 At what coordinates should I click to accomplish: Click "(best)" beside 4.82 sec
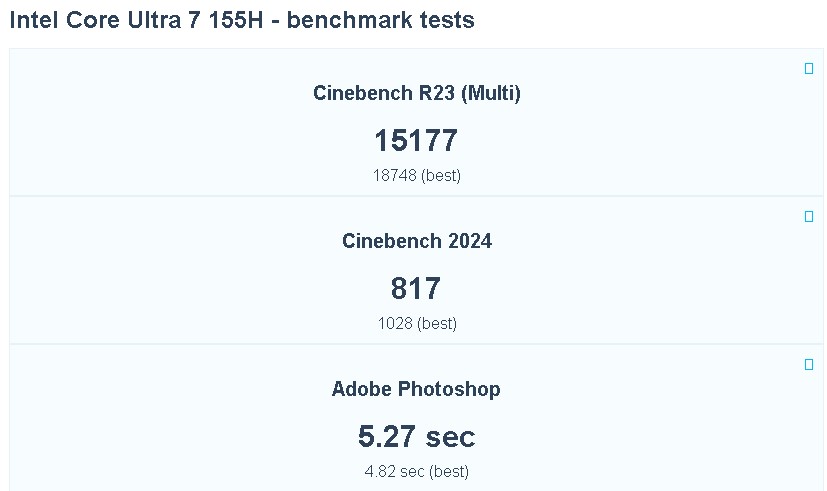tap(446, 471)
